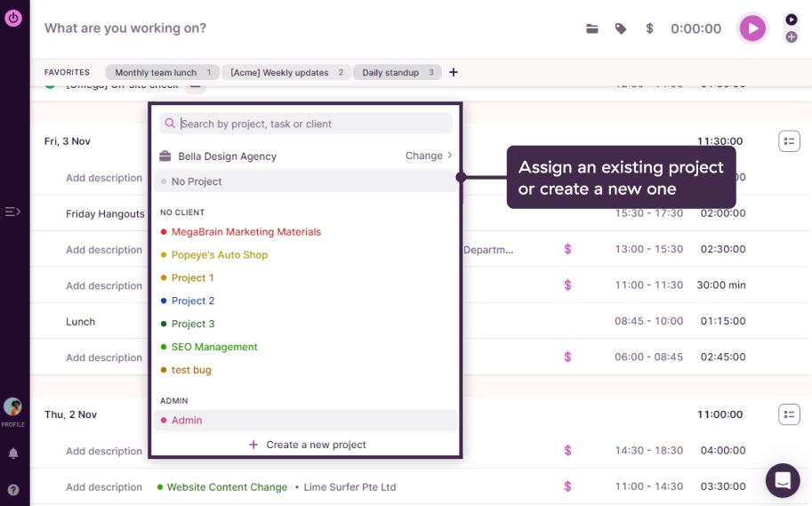Open the chat support bubble
The image size is (812, 506).
pyautogui.click(x=783, y=481)
